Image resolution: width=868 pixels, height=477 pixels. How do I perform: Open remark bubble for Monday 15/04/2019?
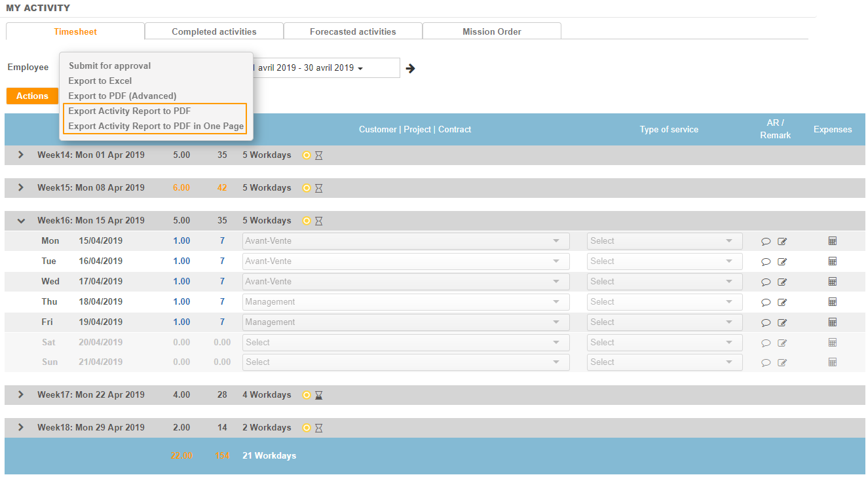coord(766,241)
